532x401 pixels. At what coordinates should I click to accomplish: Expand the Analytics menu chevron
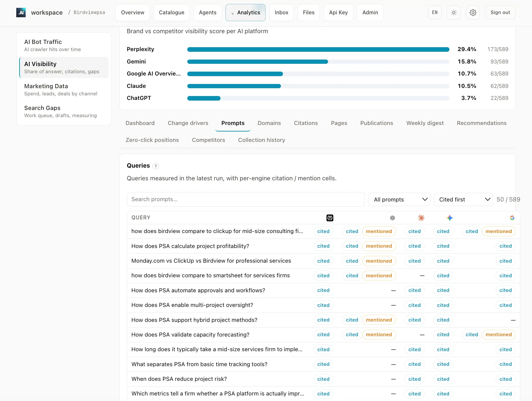[x=233, y=13]
